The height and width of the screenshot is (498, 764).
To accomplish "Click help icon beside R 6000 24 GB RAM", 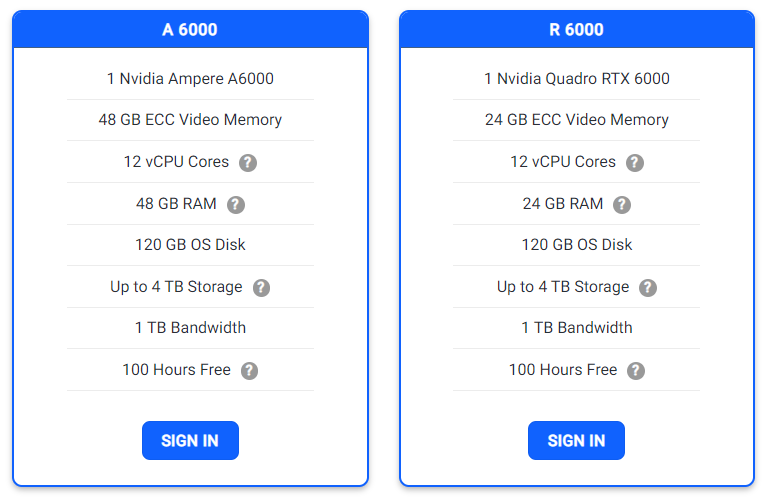I will (622, 205).
